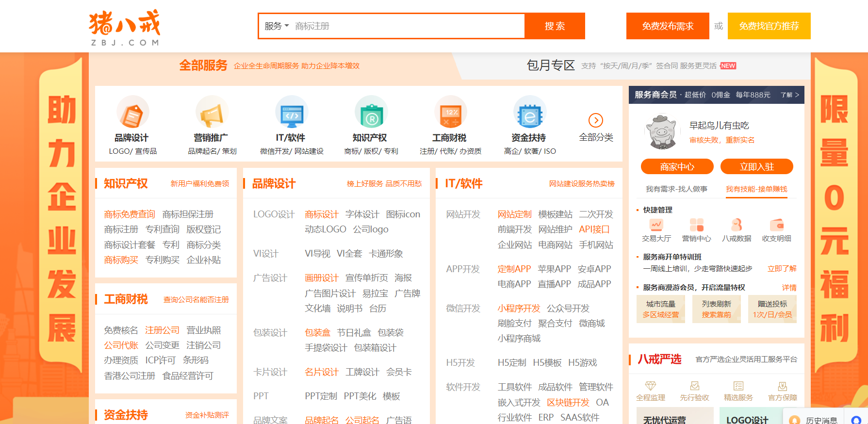Click the 详情 link for membership
Image resolution: width=868 pixels, height=424 pixels.
click(789, 287)
